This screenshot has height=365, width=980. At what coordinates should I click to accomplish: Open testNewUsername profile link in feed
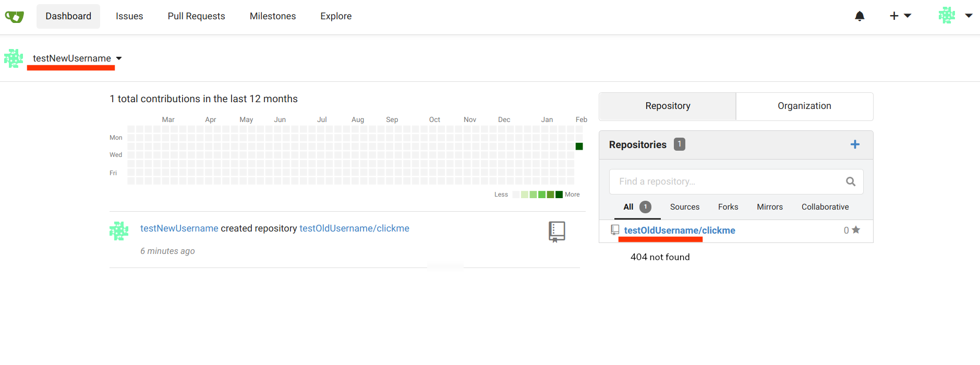point(179,228)
